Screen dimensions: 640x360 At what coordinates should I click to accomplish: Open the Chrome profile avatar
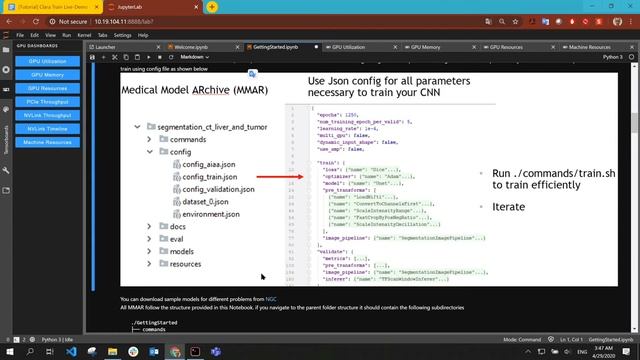pyautogui.click(x=617, y=22)
